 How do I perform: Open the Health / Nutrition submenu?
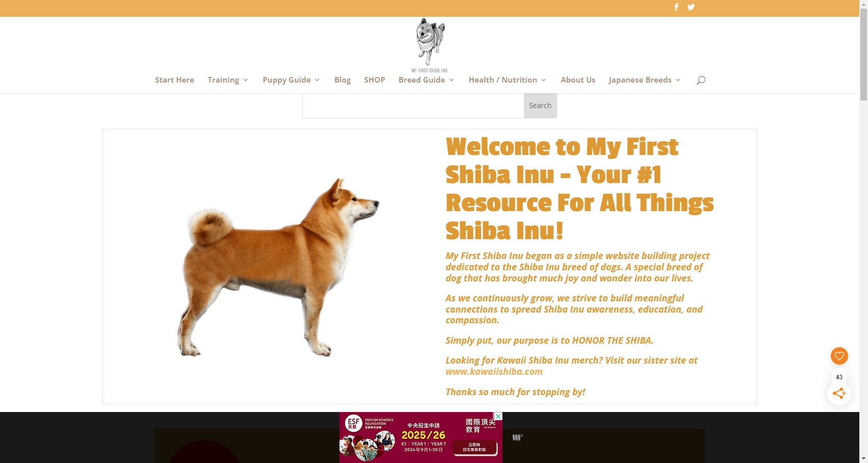coord(507,80)
